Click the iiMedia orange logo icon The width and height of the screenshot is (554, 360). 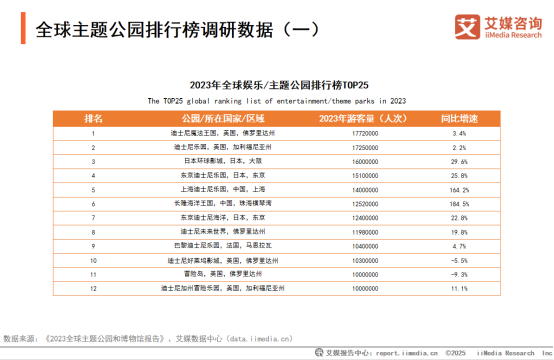pos(467,26)
